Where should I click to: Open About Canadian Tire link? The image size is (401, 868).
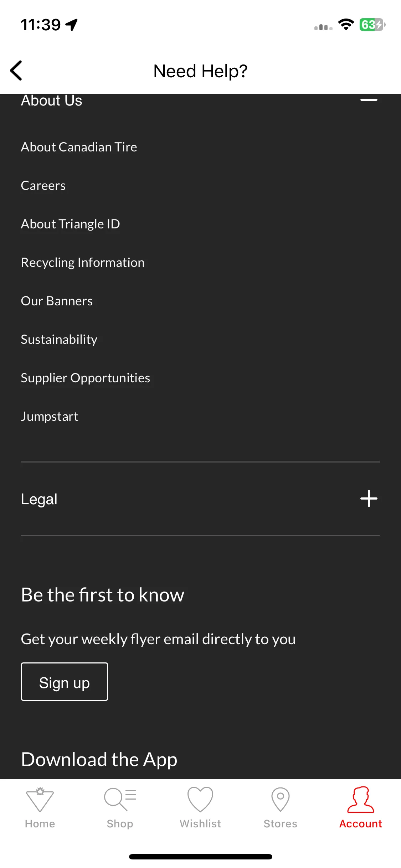click(79, 147)
